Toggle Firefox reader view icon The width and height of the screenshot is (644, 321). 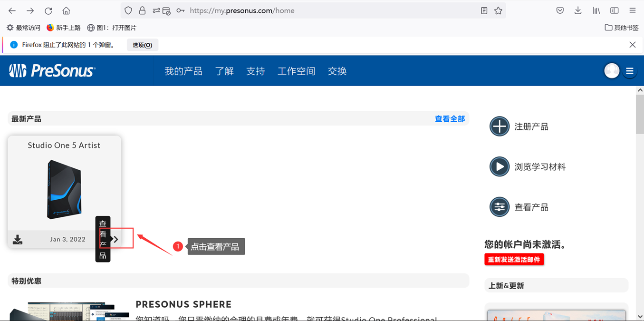click(484, 10)
